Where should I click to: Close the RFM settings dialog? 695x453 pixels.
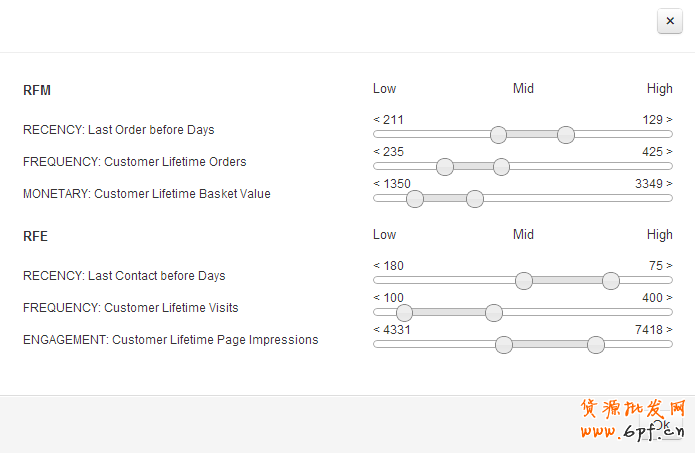tap(669, 21)
